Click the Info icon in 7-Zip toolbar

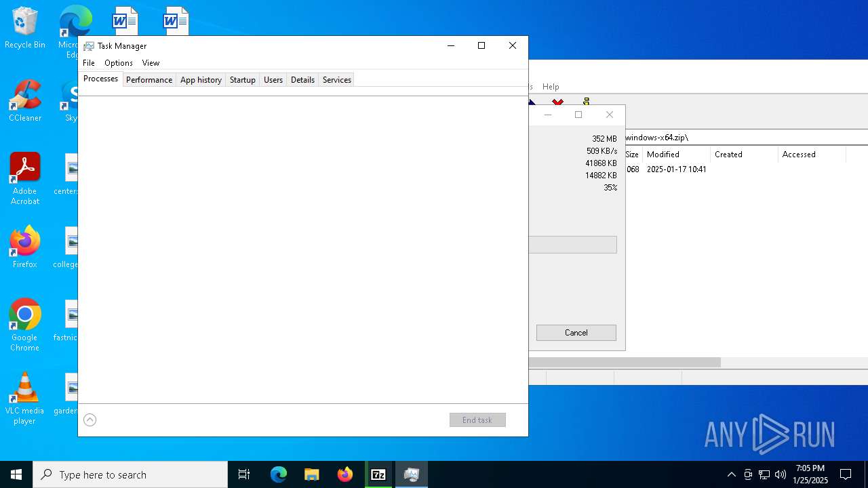(586, 102)
